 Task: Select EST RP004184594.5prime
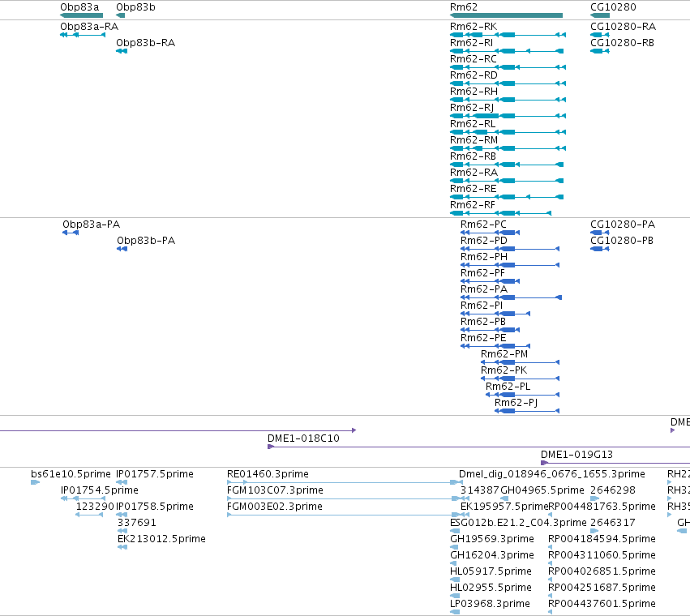click(x=550, y=547)
